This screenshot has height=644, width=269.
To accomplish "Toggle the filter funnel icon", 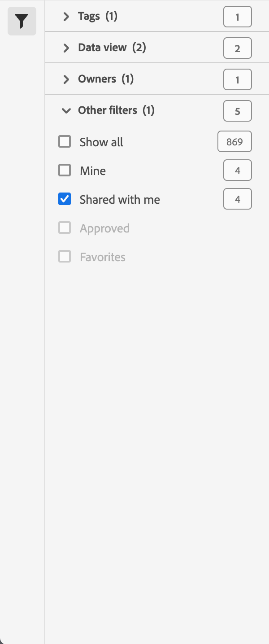I will click(22, 21).
